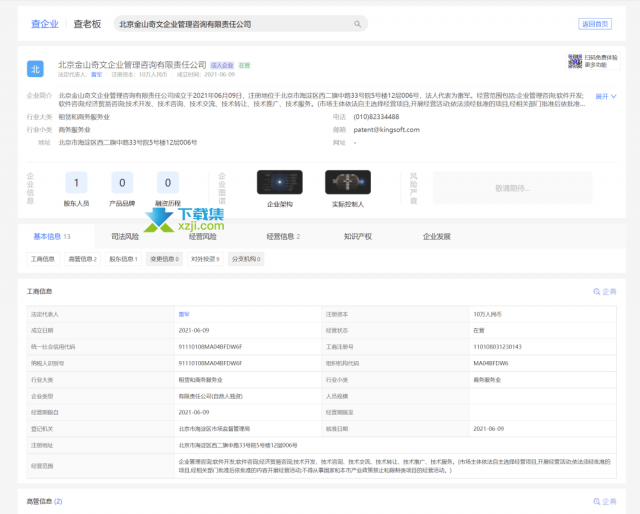Open the 企业发展 tab

tap(436, 236)
